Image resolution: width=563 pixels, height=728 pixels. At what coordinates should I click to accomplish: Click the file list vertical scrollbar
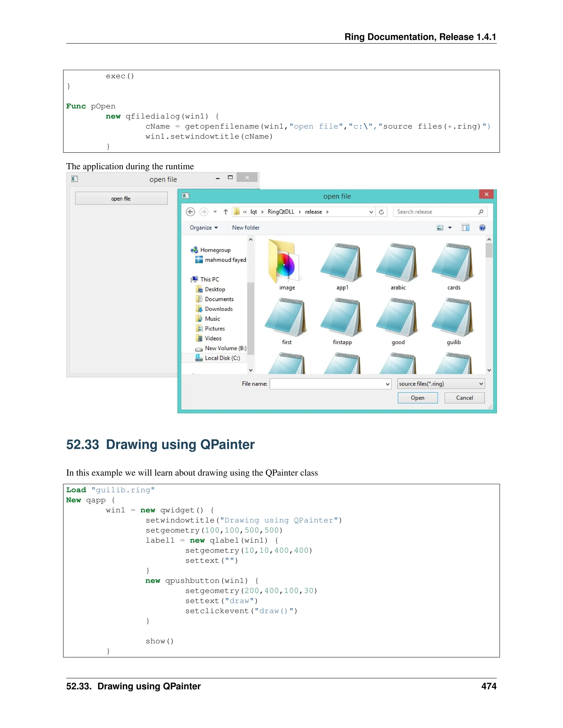489,251
